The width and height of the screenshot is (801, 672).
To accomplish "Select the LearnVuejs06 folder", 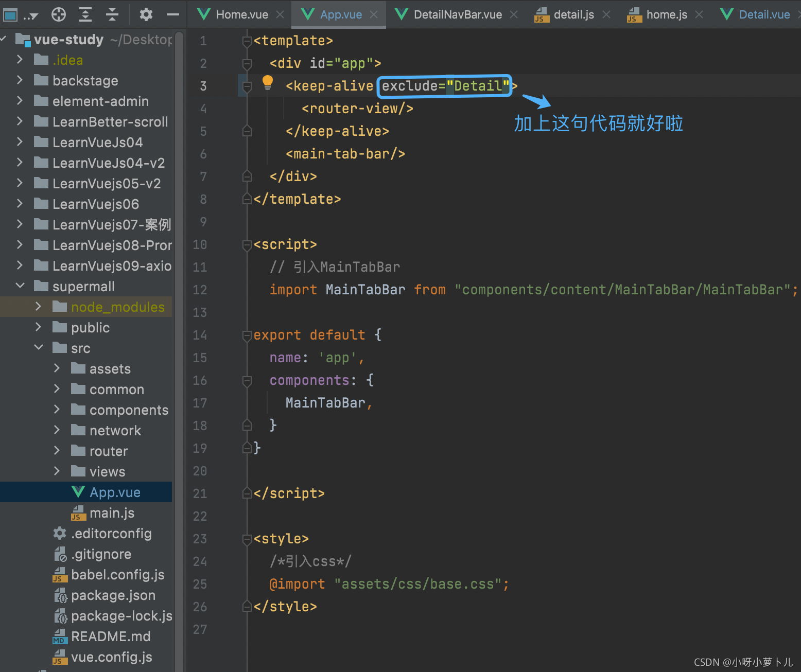I will 86,204.
